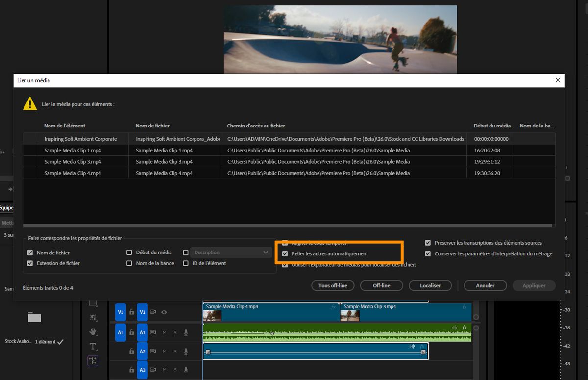
Task: Mute the A3 audio track
Action: (x=165, y=370)
